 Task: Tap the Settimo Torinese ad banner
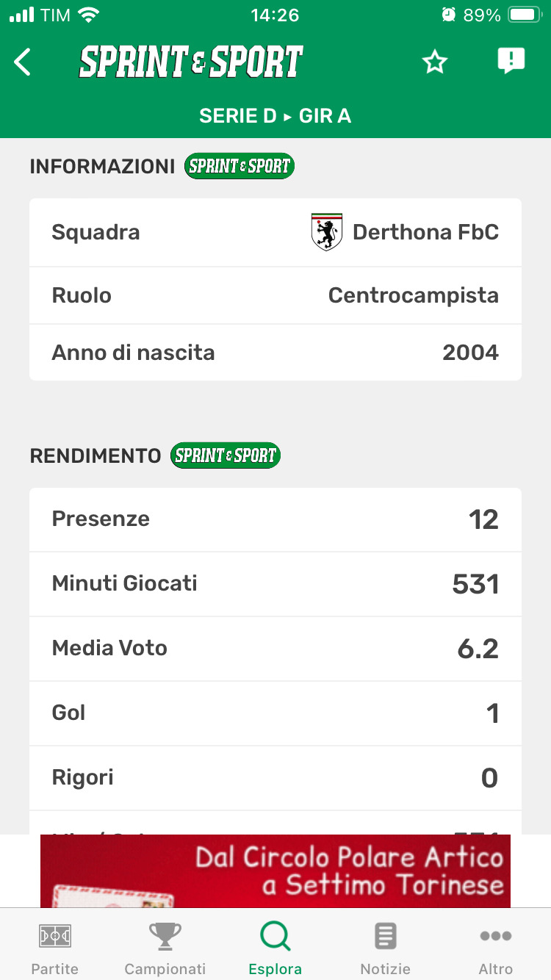[275, 871]
